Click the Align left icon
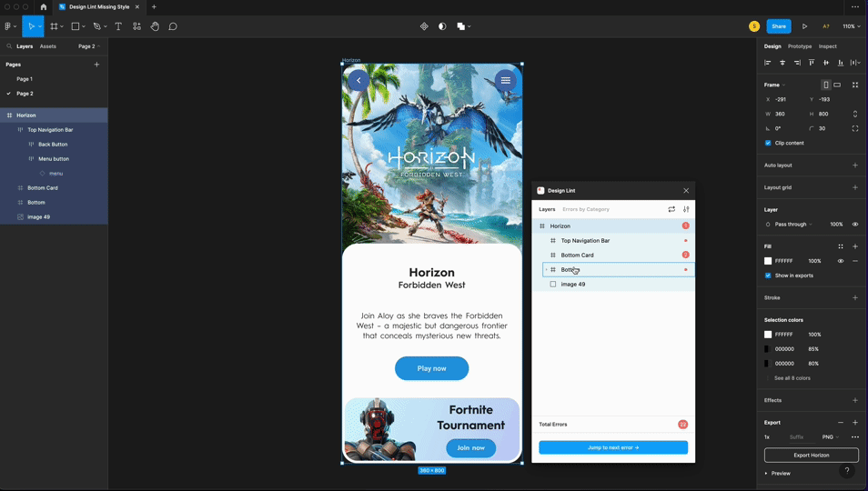This screenshot has height=491, width=868. [x=767, y=63]
